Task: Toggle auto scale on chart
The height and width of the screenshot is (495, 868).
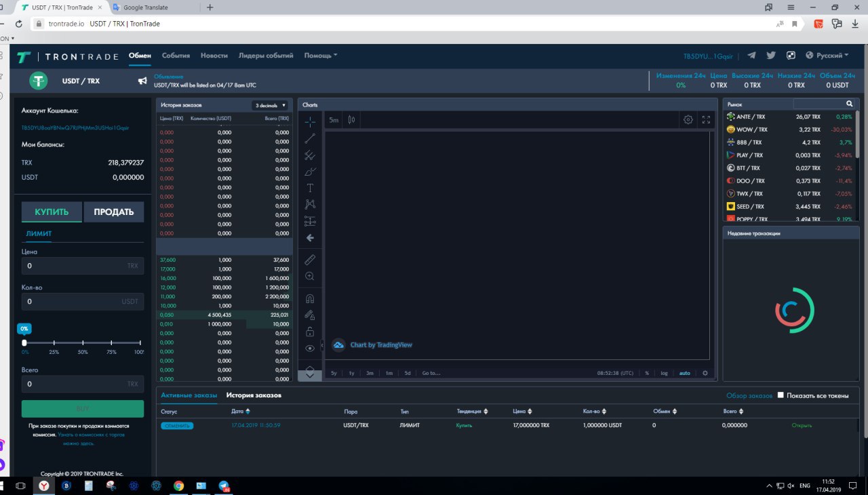Action: point(685,373)
